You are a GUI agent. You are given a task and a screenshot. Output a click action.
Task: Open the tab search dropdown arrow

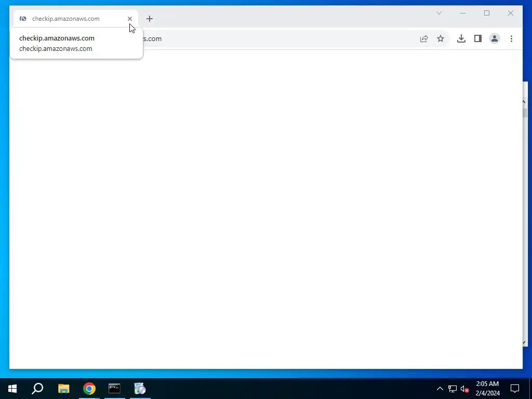click(438, 13)
